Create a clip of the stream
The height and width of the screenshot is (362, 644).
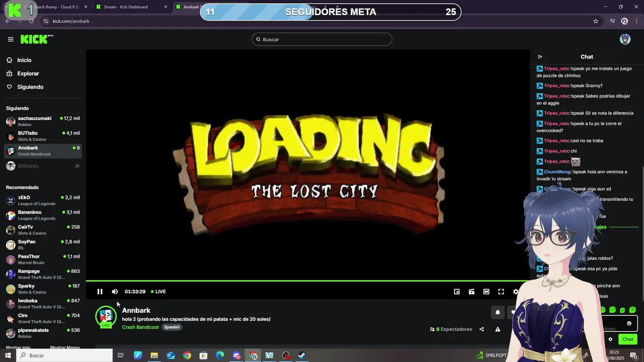tap(471, 292)
